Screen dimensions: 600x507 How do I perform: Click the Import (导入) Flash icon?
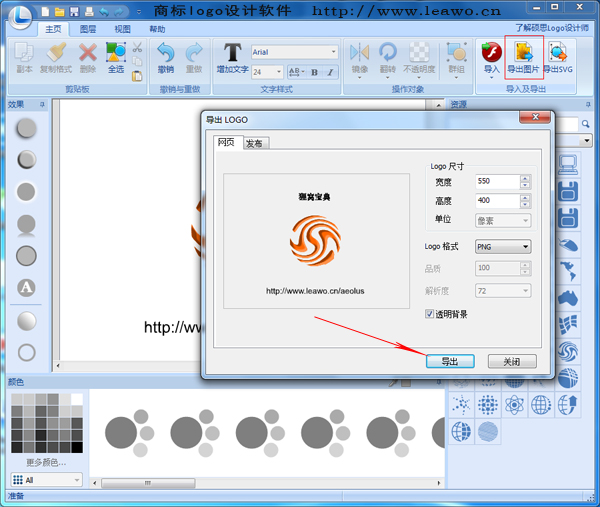pyautogui.click(x=492, y=52)
